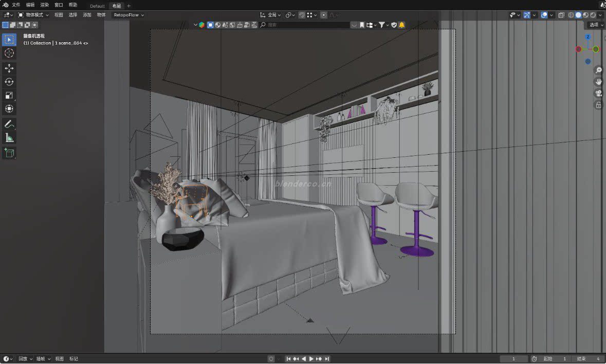Open the transform orientation global dropdown
Viewport: 606px width, 364px height.
point(270,15)
